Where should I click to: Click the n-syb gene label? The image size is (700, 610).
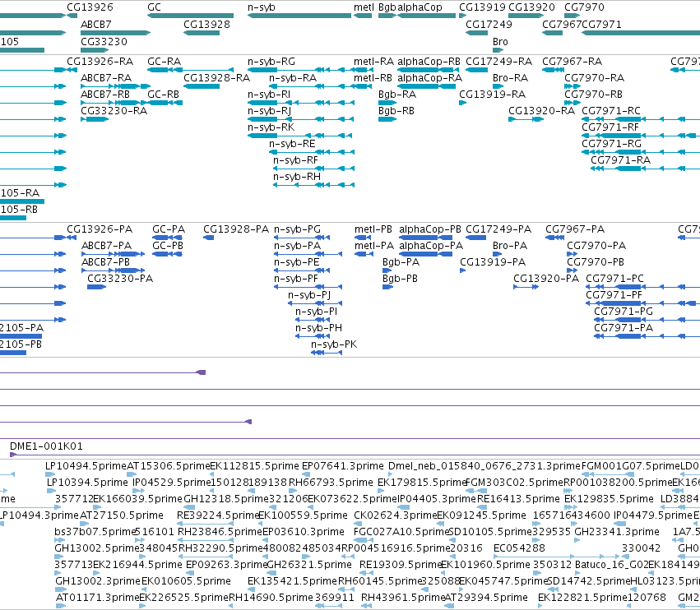[261, 7]
